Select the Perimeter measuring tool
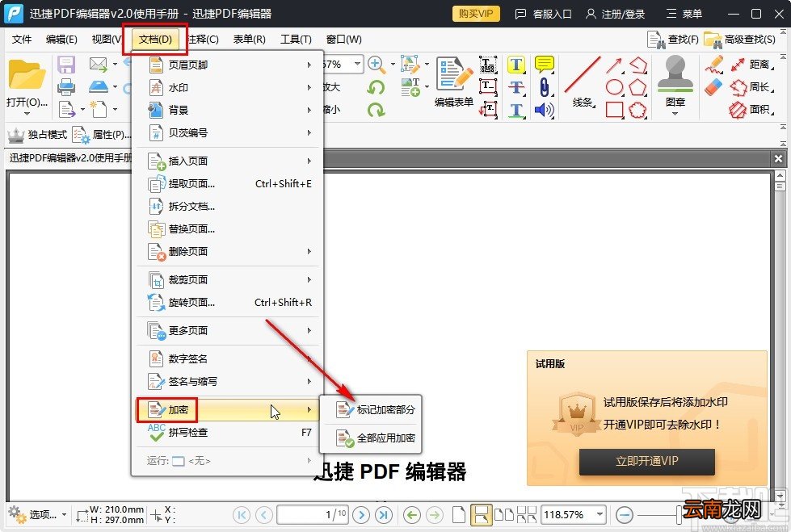 [752, 87]
